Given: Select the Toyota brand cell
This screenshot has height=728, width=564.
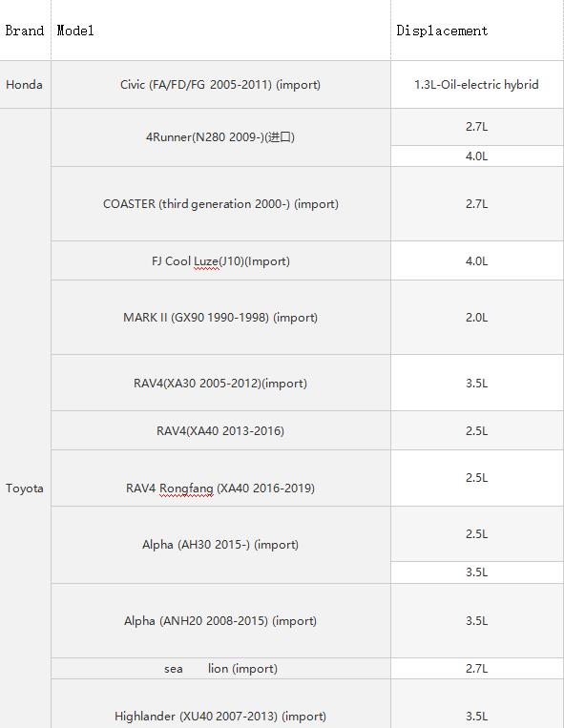Looking at the screenshot, I should (25, 489).
